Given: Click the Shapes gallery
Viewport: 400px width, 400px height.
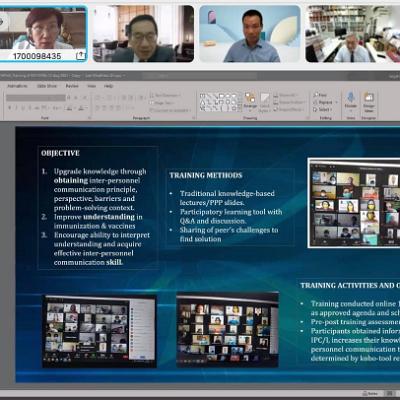Looking at the screenshot, I should point(220,102).
